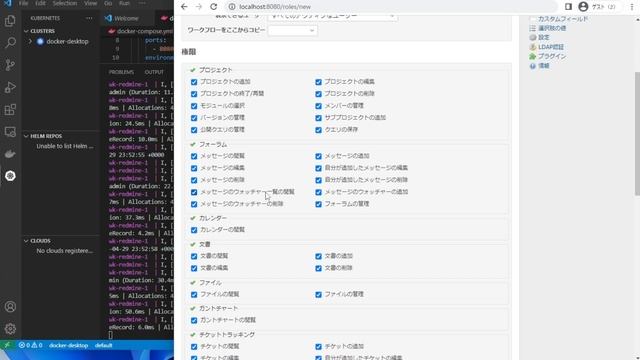This screenshot has width=640, height=360.
Task: Toggle all チケットトラッキング permissions via green check
Action: point(193,335)
